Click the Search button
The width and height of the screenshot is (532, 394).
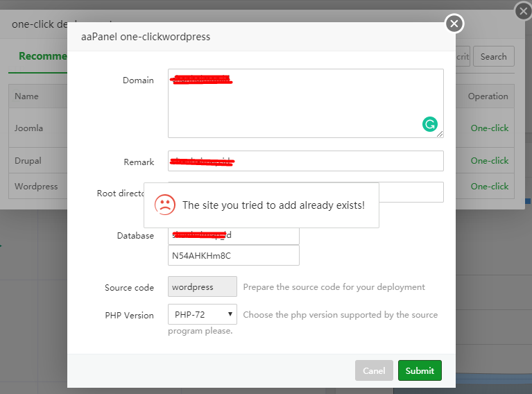pyautogui.click(x=494, y=56)
